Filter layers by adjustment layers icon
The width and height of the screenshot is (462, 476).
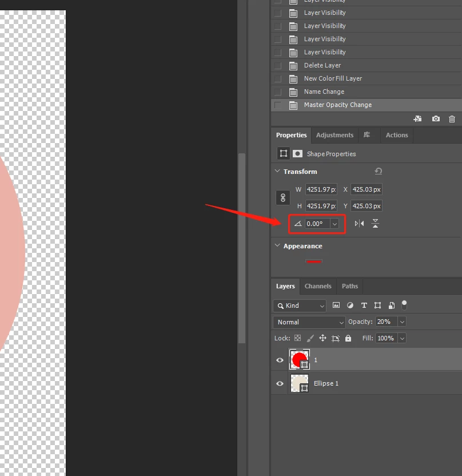350,305
